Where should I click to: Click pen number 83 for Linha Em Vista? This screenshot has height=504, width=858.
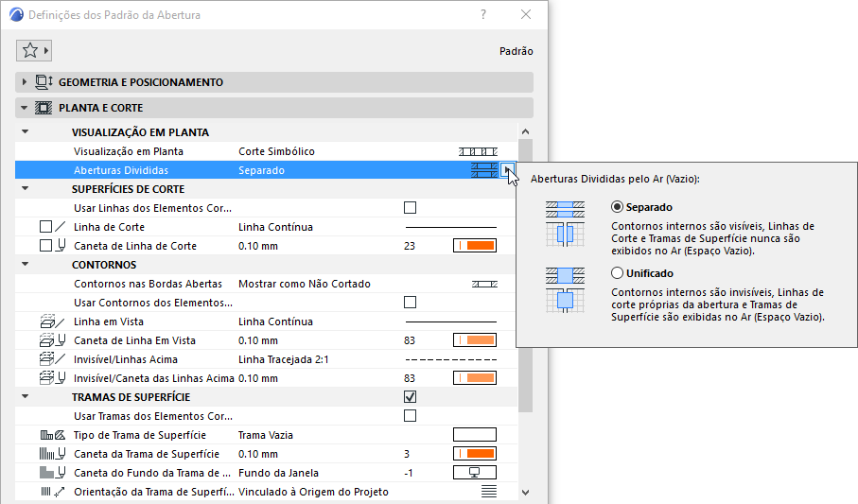pyautogui.click(x=410, y=340)
